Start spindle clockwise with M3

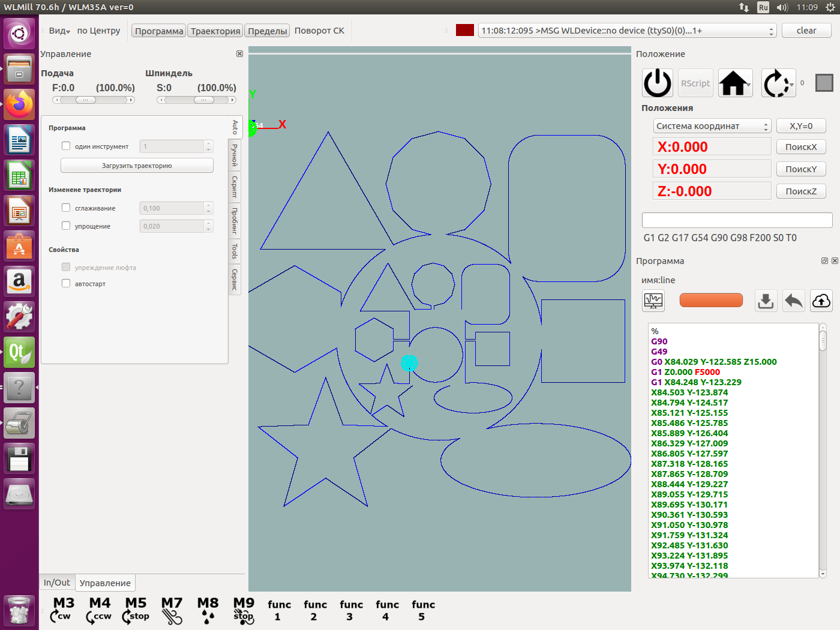click(x=62, y=610)
